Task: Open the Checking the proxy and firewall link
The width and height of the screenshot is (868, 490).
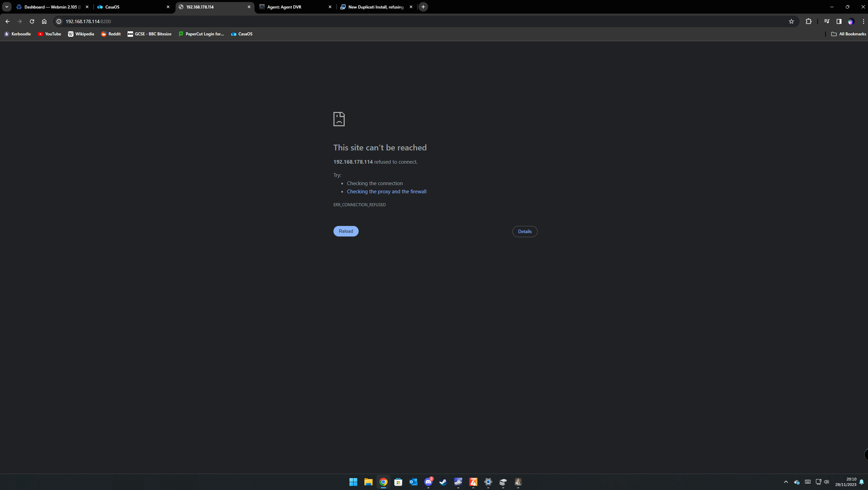Action: tap(386, 191)
